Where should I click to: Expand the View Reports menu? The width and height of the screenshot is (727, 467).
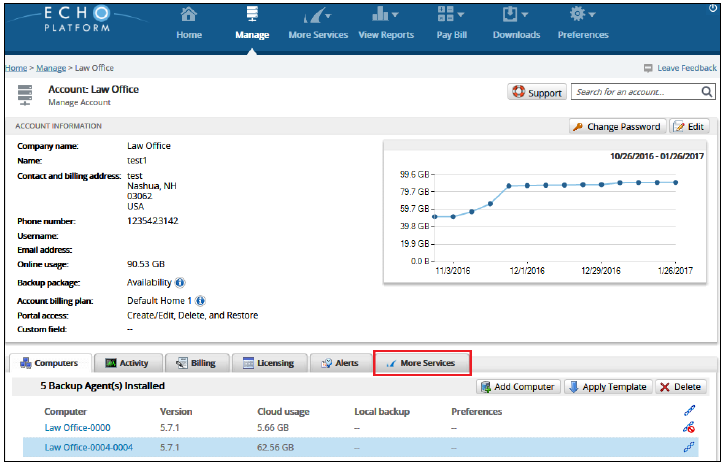(386, 24)
